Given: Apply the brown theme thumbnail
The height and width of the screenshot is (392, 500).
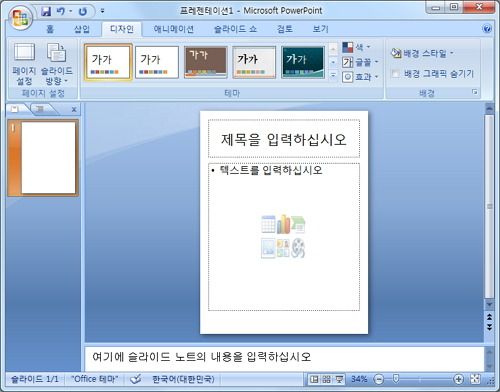Looking at the screenshot, I should tap(206, 62).
